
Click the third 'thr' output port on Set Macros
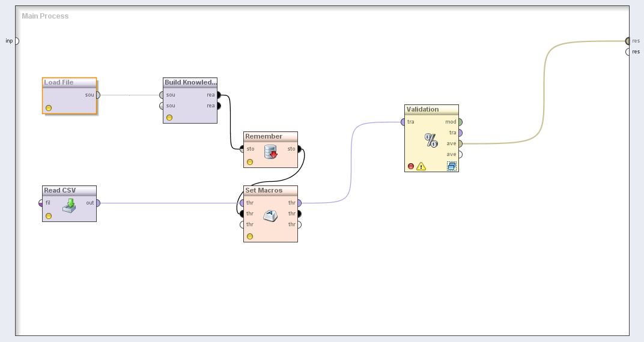[299, 224]
